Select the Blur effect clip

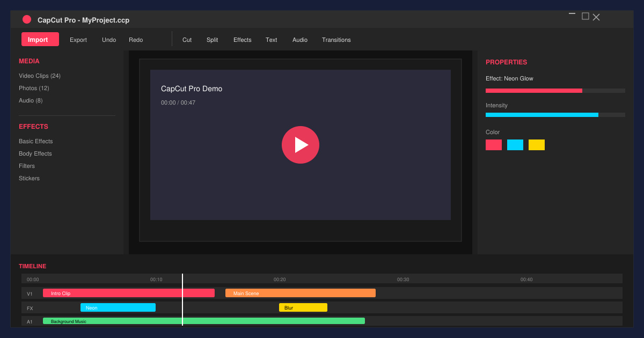point(303,307)
